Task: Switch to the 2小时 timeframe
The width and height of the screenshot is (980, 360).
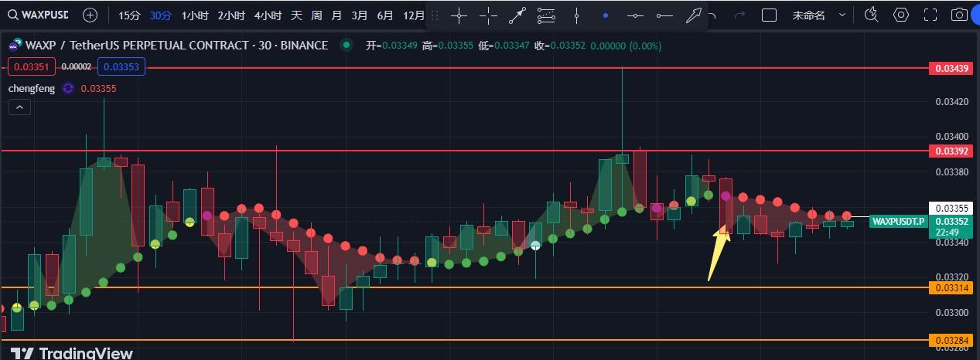Action: [x=231, y=15]
